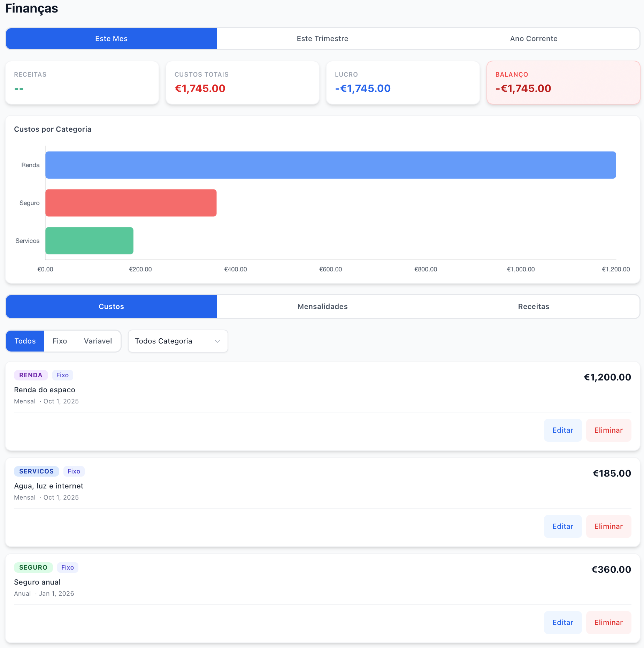Open the Custos tab

112,307
